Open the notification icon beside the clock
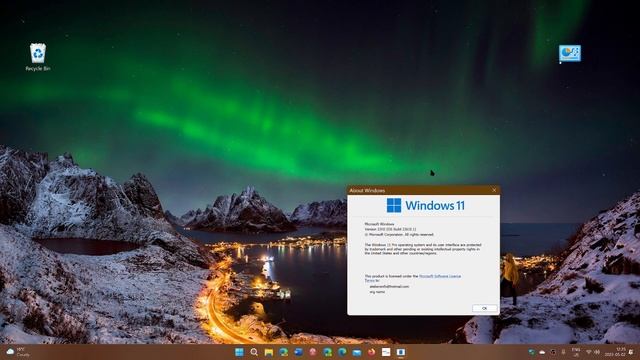The width and height of the screenshot is (640, 360). pos(631,352)
